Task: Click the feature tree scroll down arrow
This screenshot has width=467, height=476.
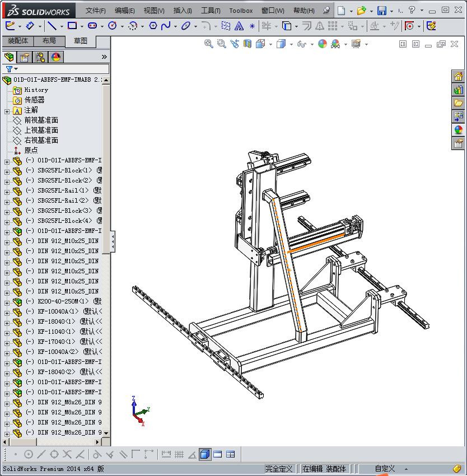Action: (x=106, y=433)
